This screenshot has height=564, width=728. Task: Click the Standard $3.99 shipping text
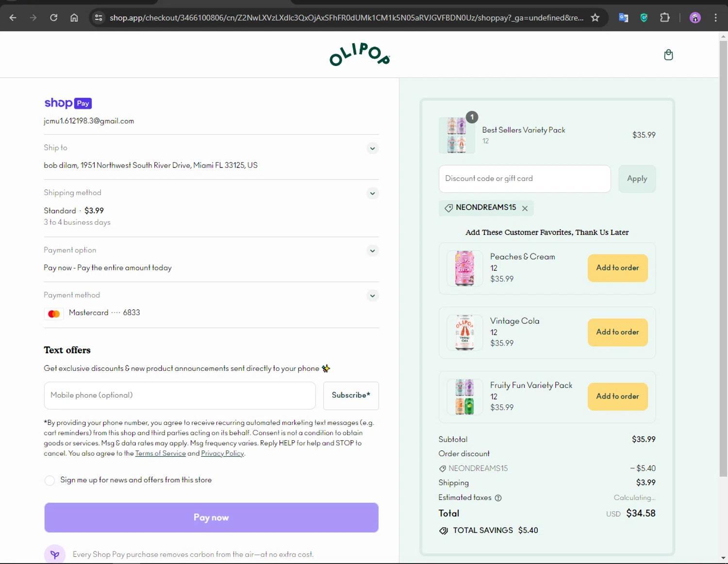click(74, 211)
